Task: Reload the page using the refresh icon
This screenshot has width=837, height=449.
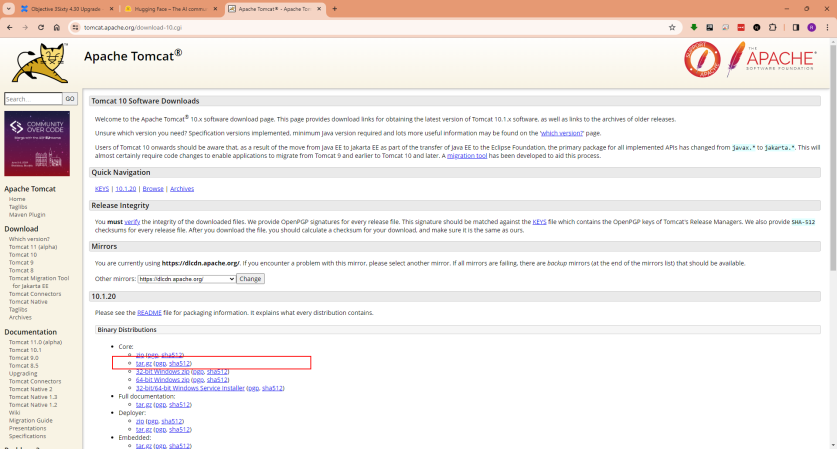Action: (42, 27)
